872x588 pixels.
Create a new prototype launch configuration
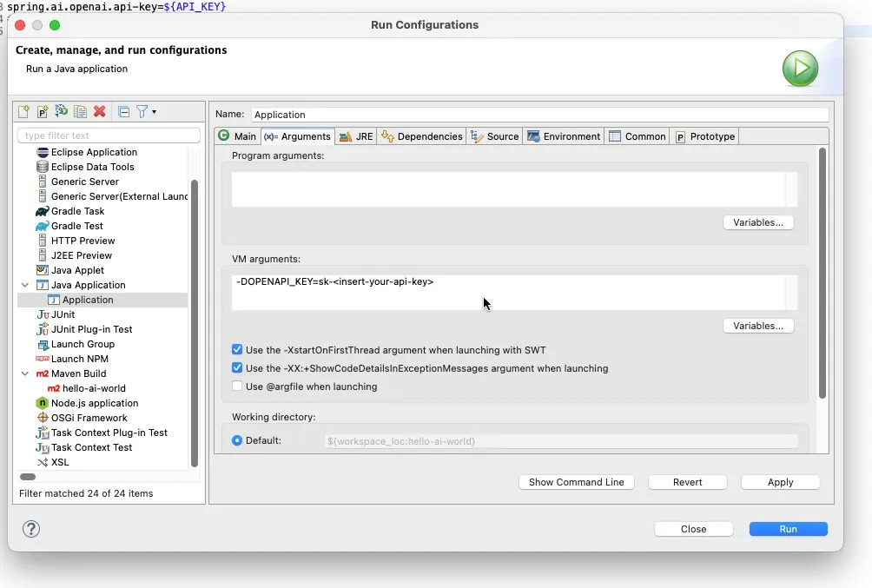42,111
